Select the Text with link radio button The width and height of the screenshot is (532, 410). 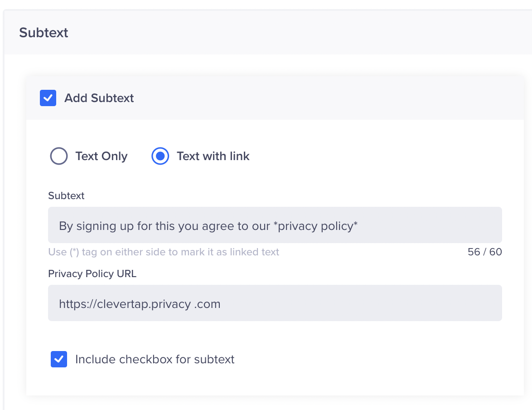(x=160, y=156)
